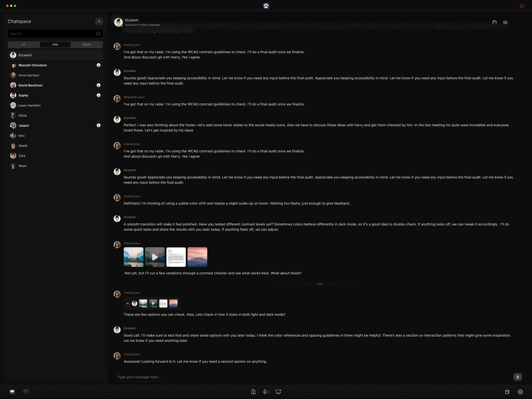Click Associate Product Manager subtitle

pyautogui.click(x=142, y=25)
